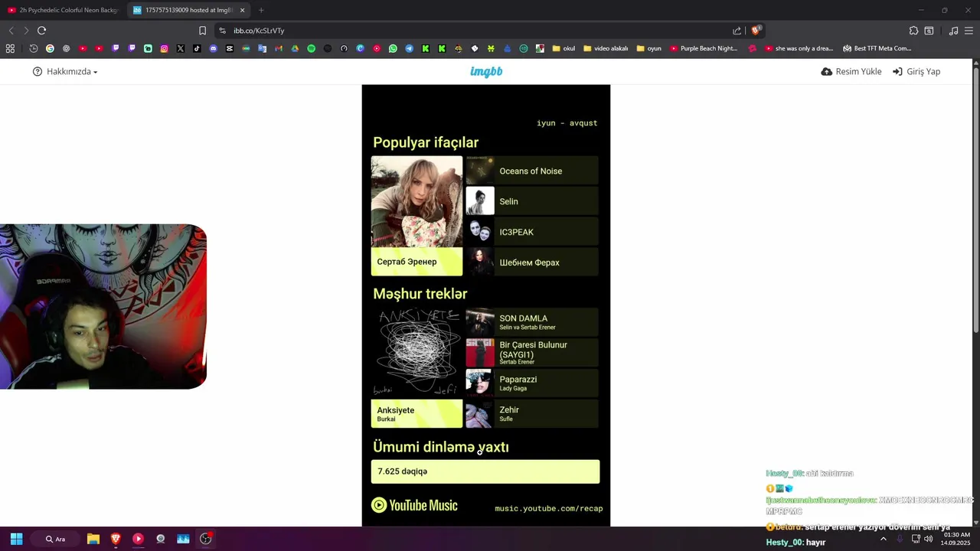Open the Windows Start menu
The width and height of the screenshot is (980, 551).
coord(16,539)
